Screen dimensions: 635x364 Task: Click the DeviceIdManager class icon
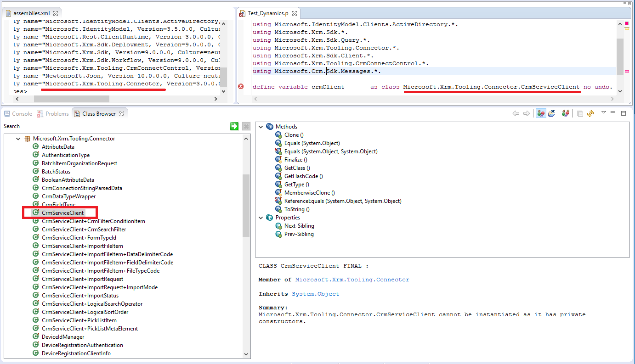pos(35,337)
